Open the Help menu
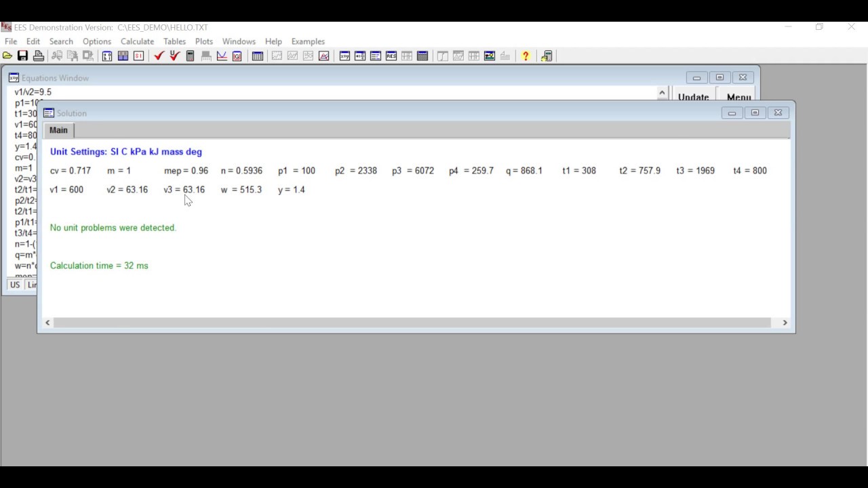Viewport: 868px width, 488px height. click(273, 41)
